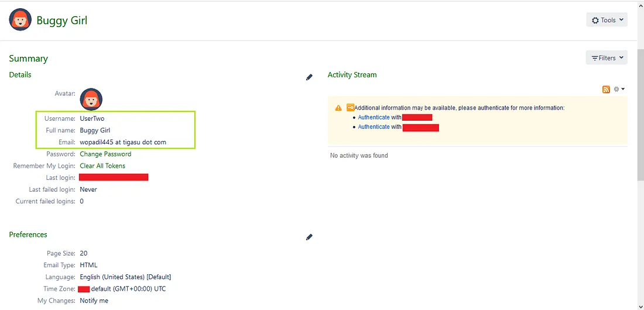Image resolution: width=644 pixels, height=310 pixels.
Task: Click the avatar image in Details section
Action: point(91,99)
